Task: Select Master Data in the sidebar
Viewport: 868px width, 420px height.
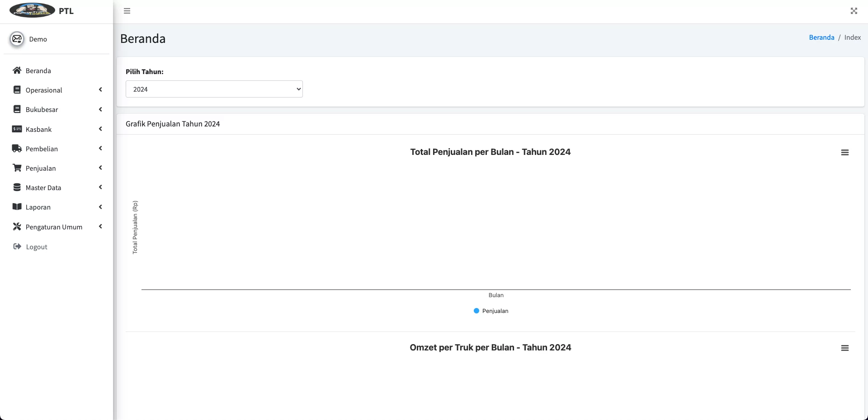Action: 57,187
